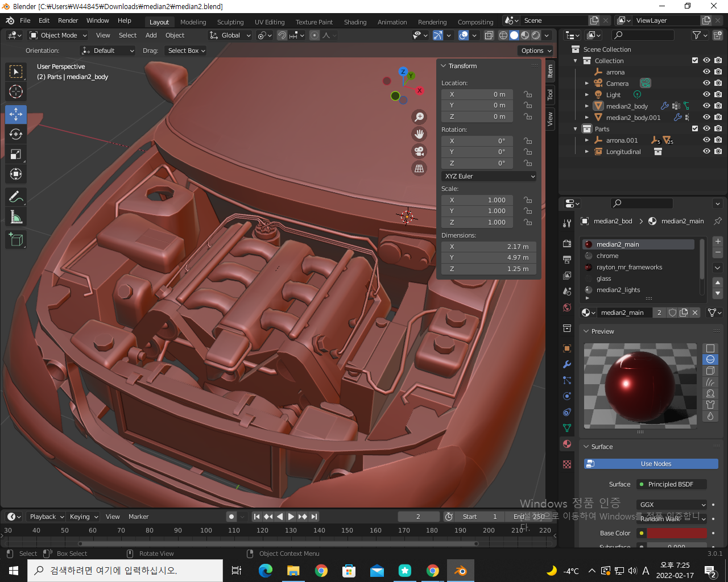728x582 pixels.
Task: Select the Select Box tool
Action: pos(16,72)
